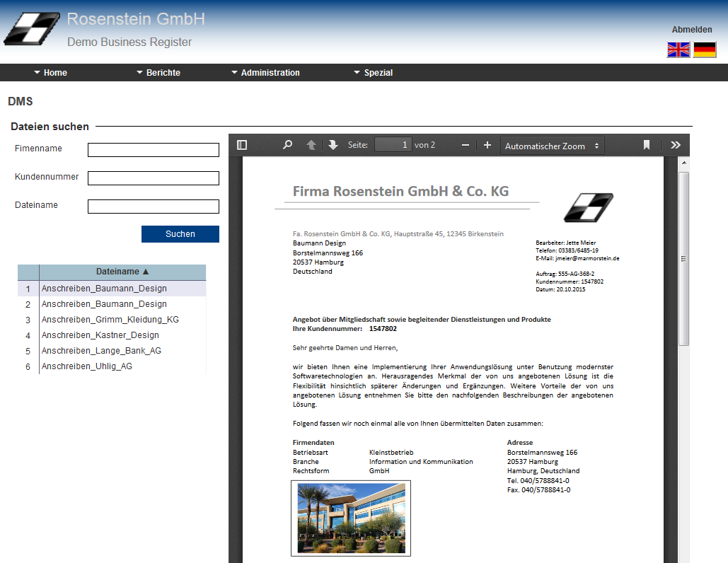
Task: Open the Administration menu
Action: pos(265,73)
